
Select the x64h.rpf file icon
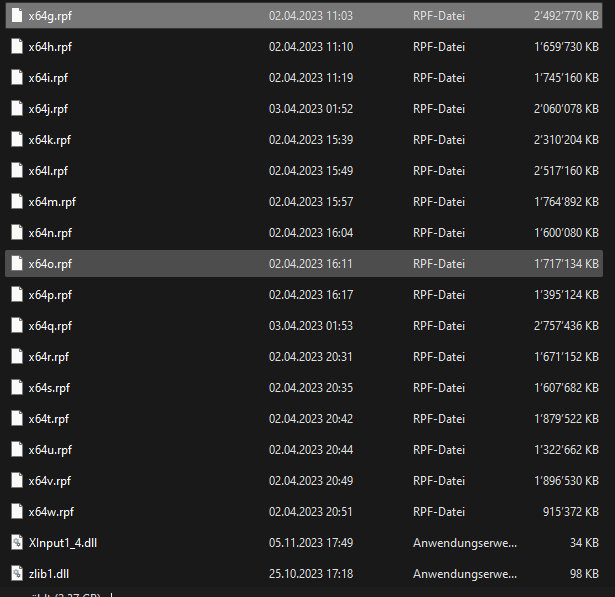(16, 47)
